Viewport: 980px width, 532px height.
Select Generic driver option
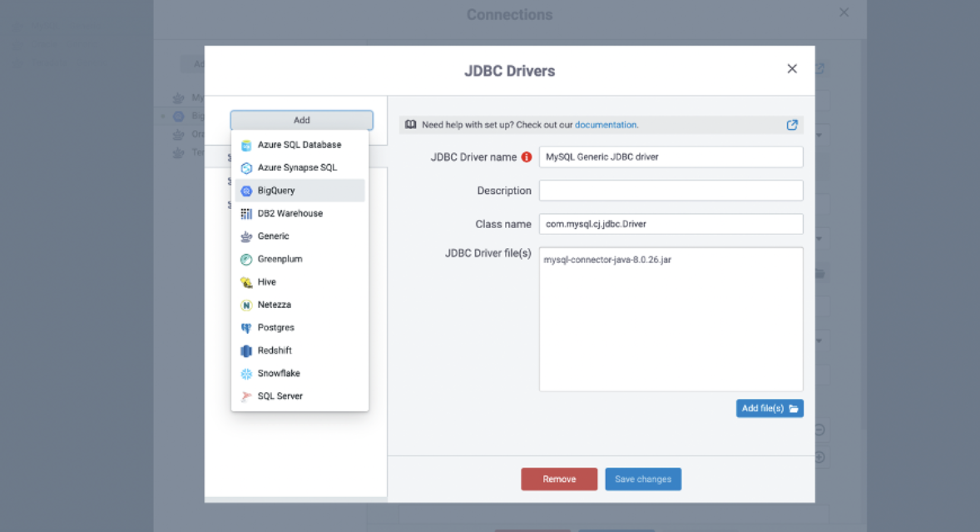tap(300, 236)
